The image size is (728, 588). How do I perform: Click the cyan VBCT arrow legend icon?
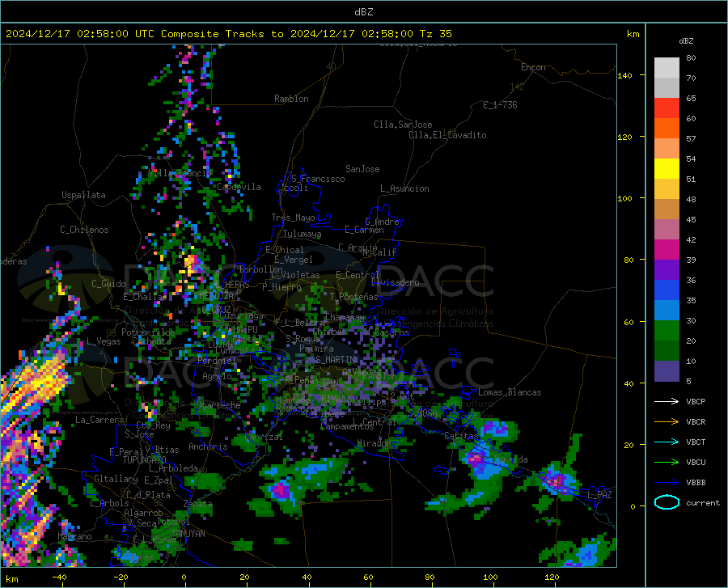pyautogui.click(x=667, y=442)
